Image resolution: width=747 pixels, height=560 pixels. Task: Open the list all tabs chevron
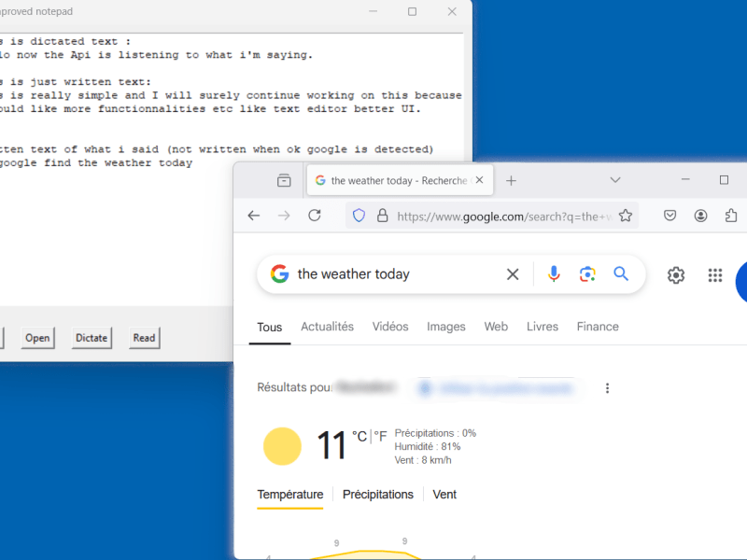(614, 179)
